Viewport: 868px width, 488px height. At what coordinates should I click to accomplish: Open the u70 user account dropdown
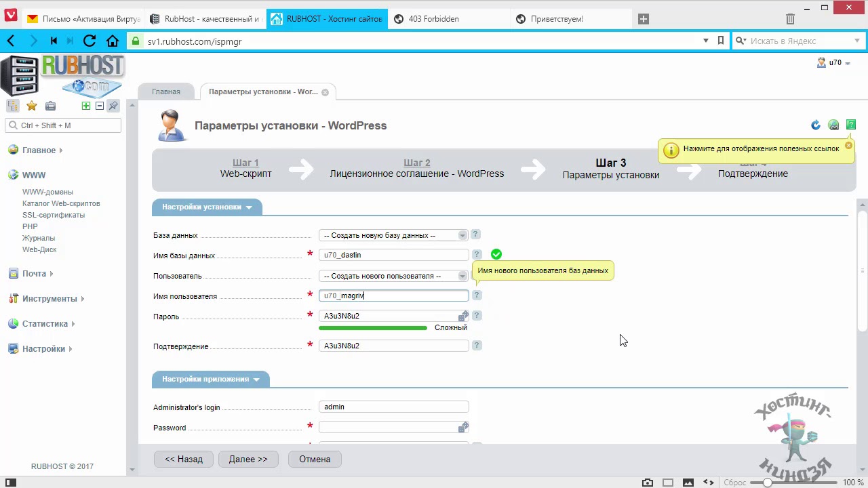coord(835,62)
